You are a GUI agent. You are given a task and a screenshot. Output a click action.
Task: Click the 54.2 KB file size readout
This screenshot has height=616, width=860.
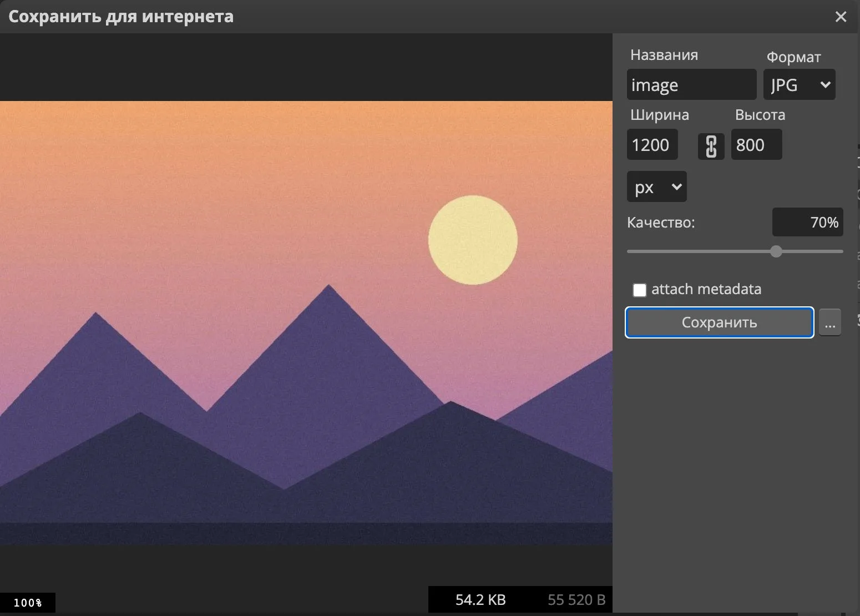click(x=480, y=600)
